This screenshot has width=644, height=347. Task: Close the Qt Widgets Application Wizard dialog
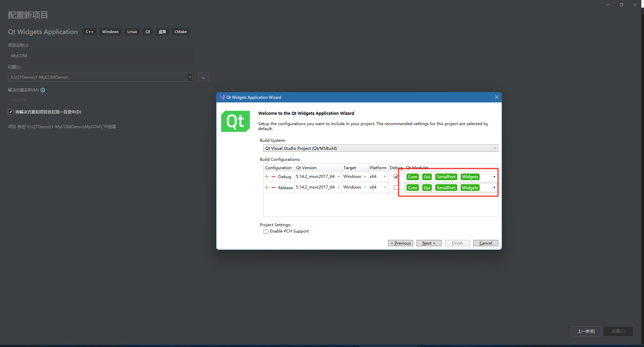[496, 97]
